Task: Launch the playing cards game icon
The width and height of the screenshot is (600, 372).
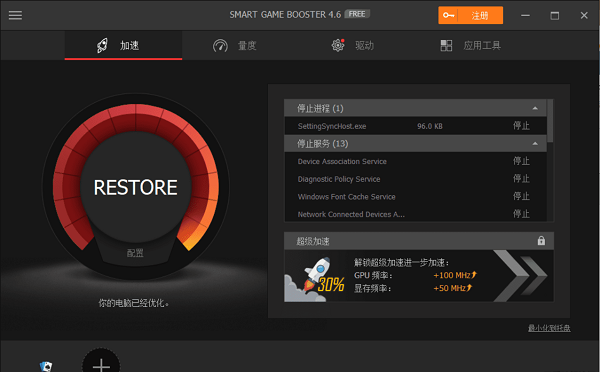Action: [46, 366]
